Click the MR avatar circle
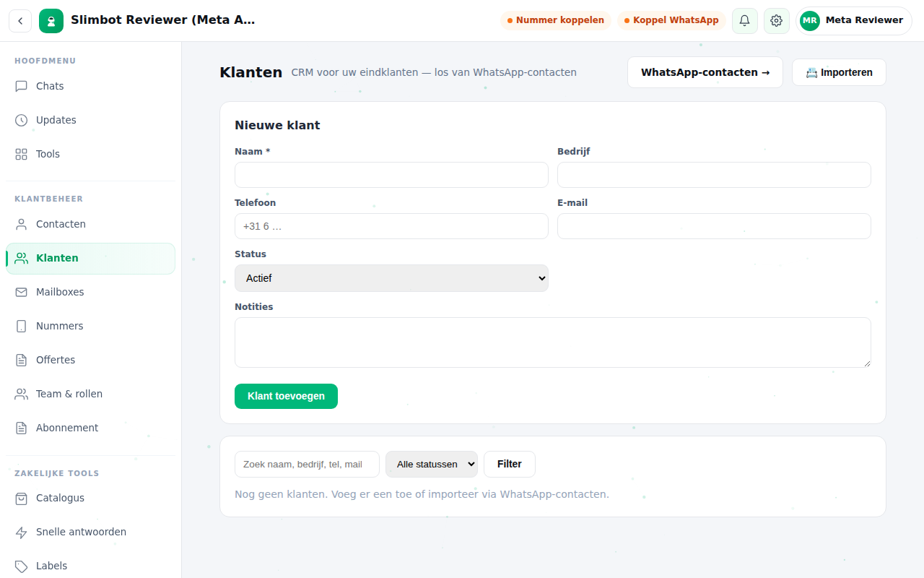This screenshot has height=578, width=924. [810, 21]
